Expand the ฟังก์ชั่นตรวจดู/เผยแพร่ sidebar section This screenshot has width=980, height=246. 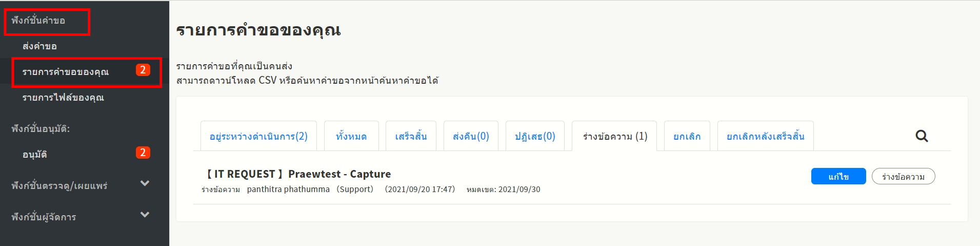(x=145, y=184)
